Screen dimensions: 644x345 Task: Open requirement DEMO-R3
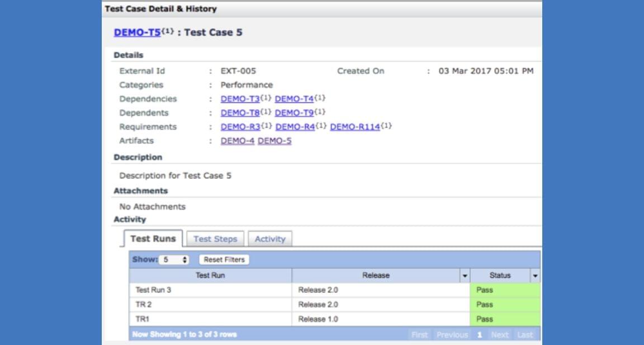coord(240,127)
